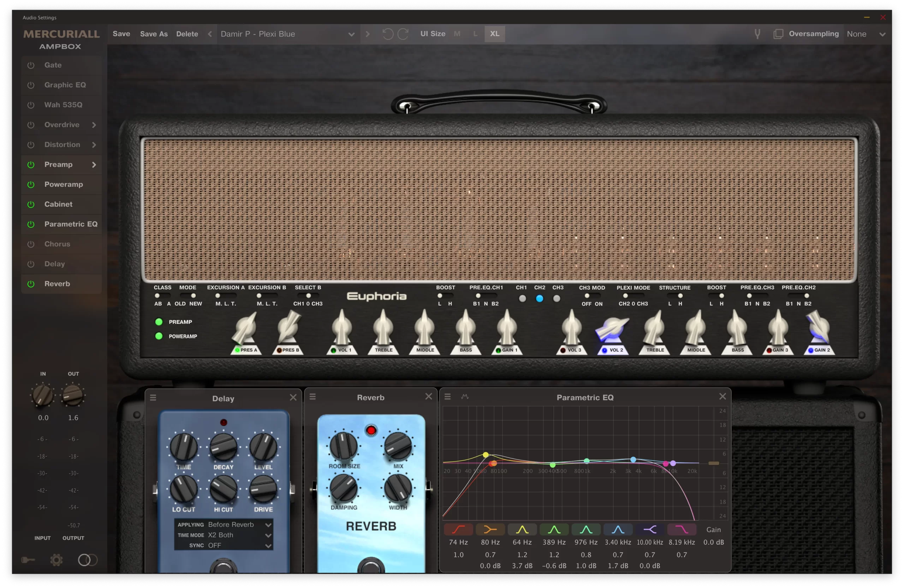The image size is (904, 588).
Task: Go to the next preset arrow
Action: click(x=367, y=34)
